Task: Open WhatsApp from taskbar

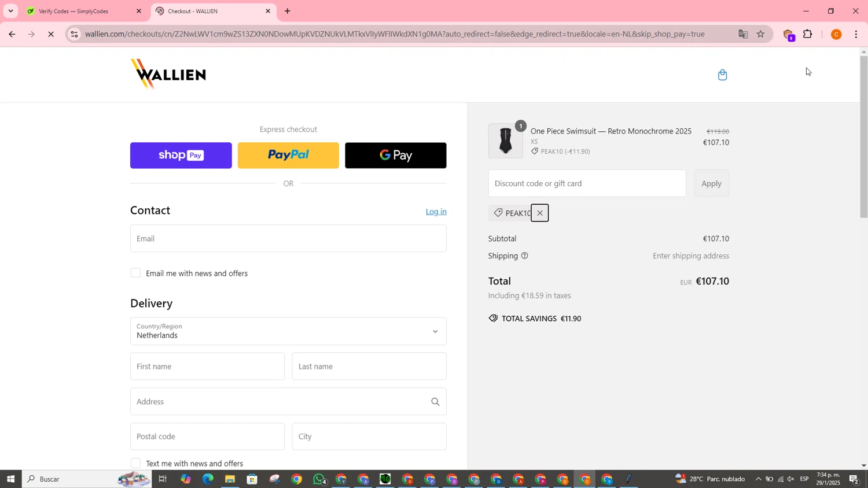Action: (319, 479)
